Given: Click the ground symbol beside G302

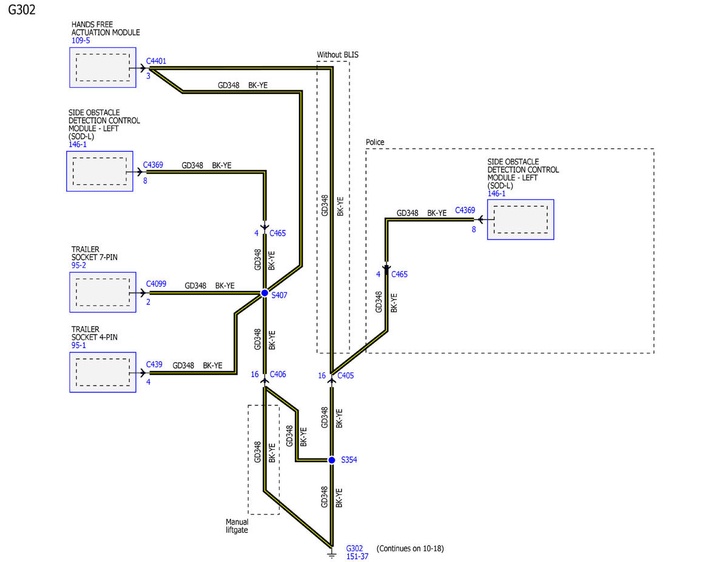Looking at the screenshot, I should [332, 554].
